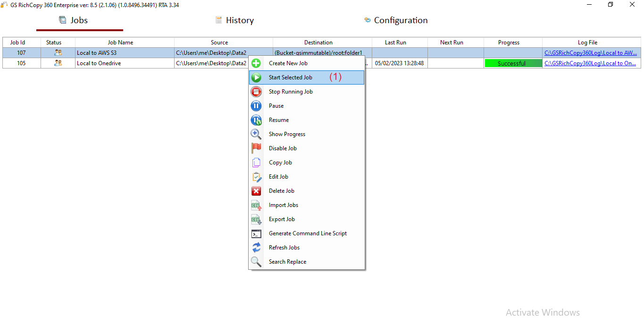
Task: Click the Jobs tab icon
Action: click(x=62, y=20)
